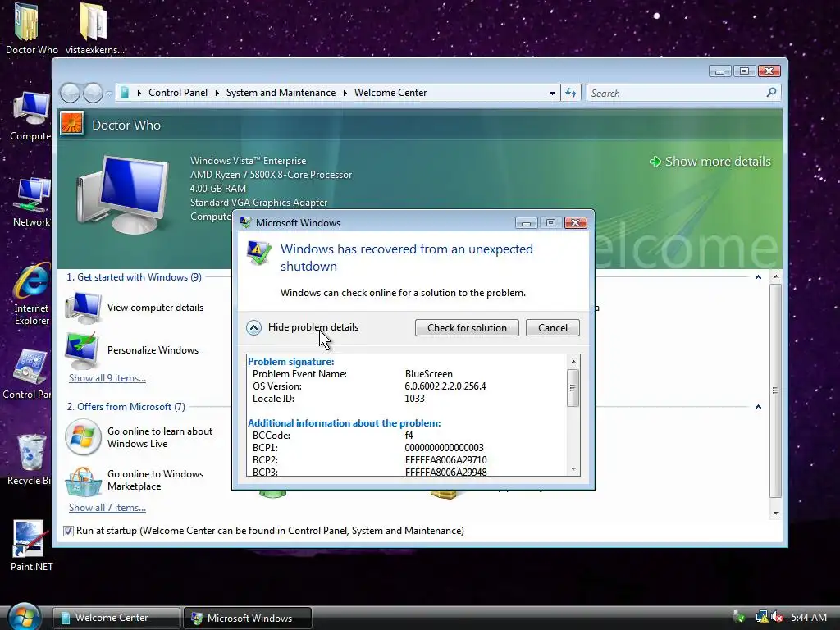The height and width of the screenshot is (630, 840).
Task: Click the BCP1 value 0000000000000003
Action: coord(444,448)
